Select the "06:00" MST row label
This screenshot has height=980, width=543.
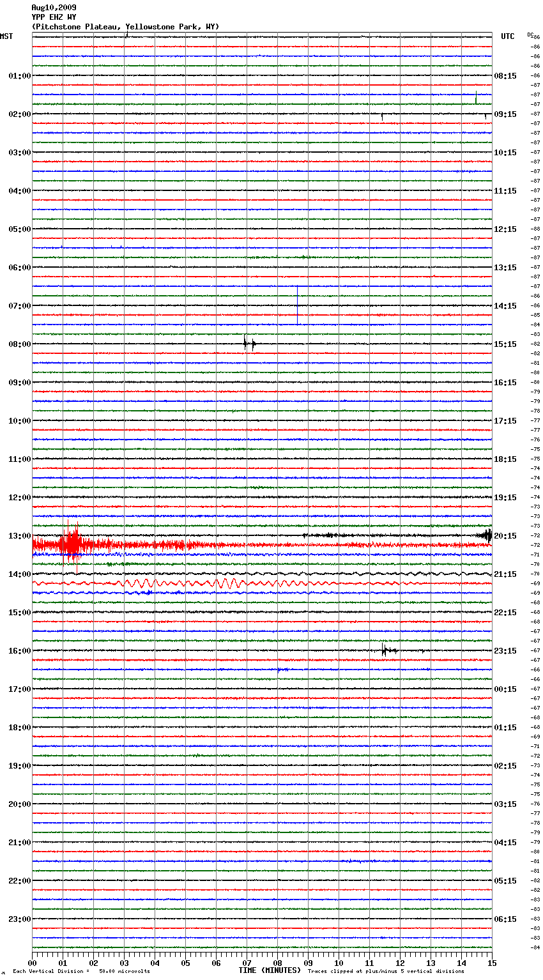(x=20, y=268)
